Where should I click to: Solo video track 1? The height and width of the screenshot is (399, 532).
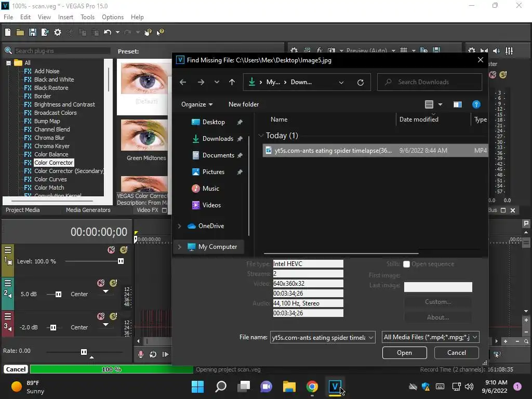tap(124, 250)
